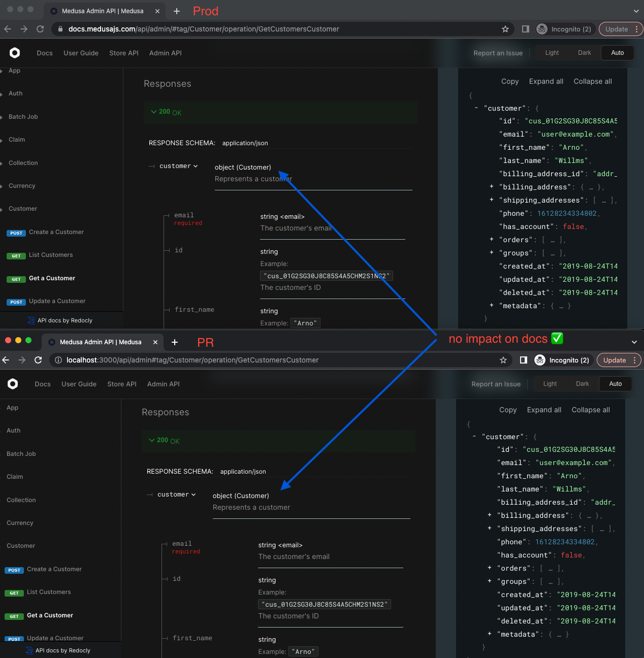
Task: Go forward in PR browser window
Action: (22, 360)
